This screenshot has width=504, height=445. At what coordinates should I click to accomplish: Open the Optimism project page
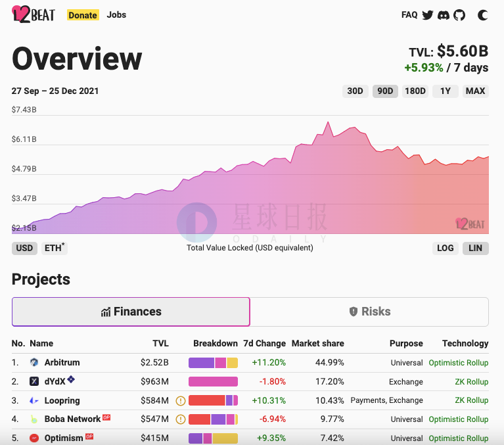pyautogui.click(x=64, y=438)
